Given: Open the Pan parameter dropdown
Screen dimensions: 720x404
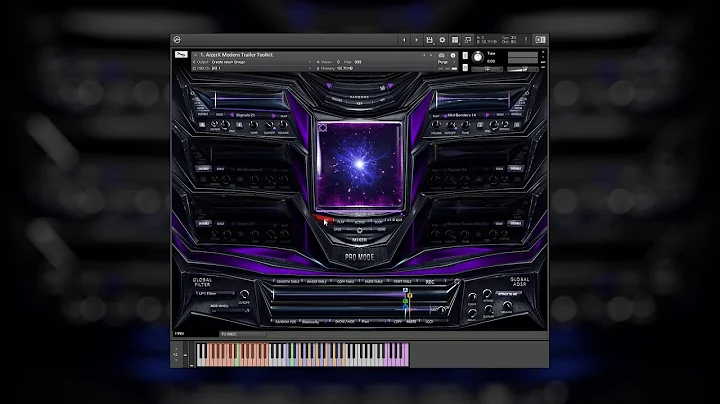Looking at the screenshot, I should coord(374,322).
